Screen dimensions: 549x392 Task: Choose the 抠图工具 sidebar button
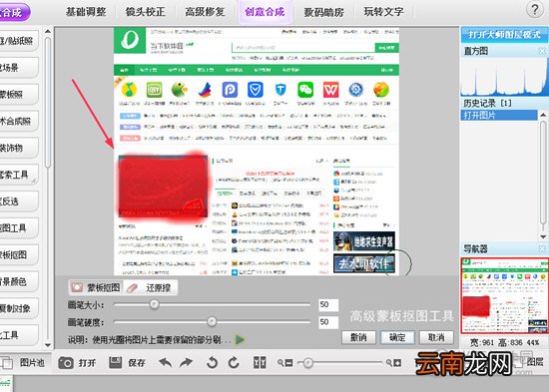[x=19, y=228]
